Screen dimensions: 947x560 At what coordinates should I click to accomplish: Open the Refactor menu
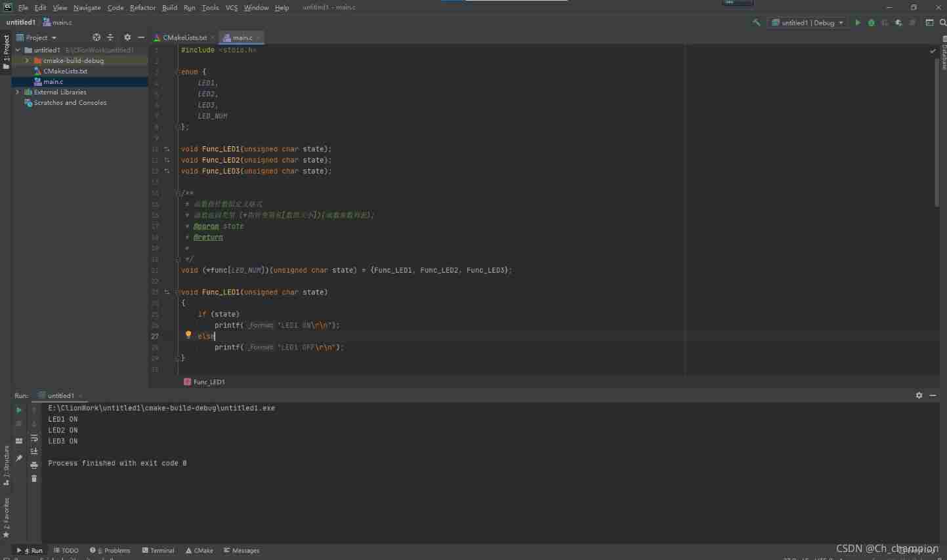142,7
